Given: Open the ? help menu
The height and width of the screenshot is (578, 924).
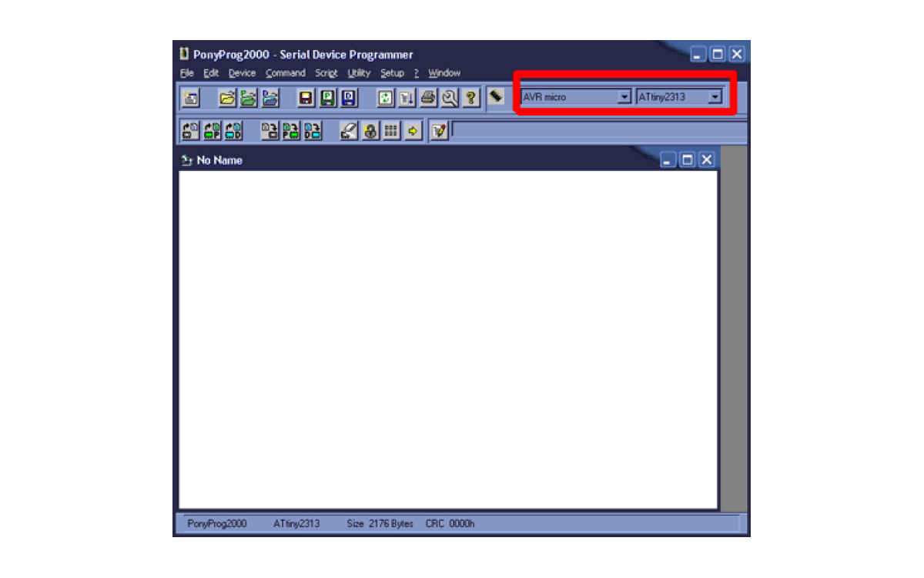Looking at the screenshot, I should click(416, 73).
